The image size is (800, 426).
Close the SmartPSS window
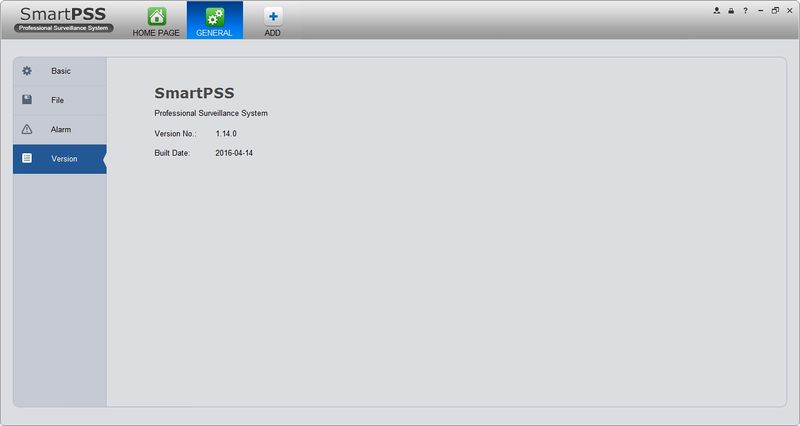click(x=790, y=10)
